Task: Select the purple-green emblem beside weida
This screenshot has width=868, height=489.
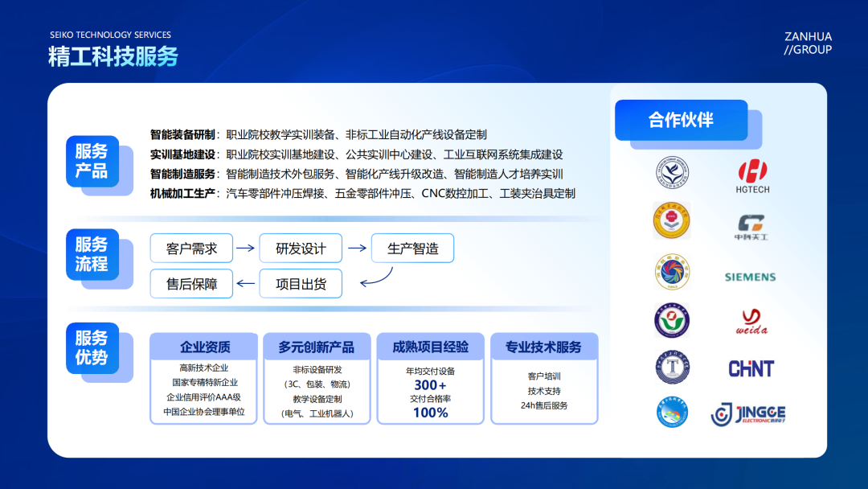Action: [671, 320]
